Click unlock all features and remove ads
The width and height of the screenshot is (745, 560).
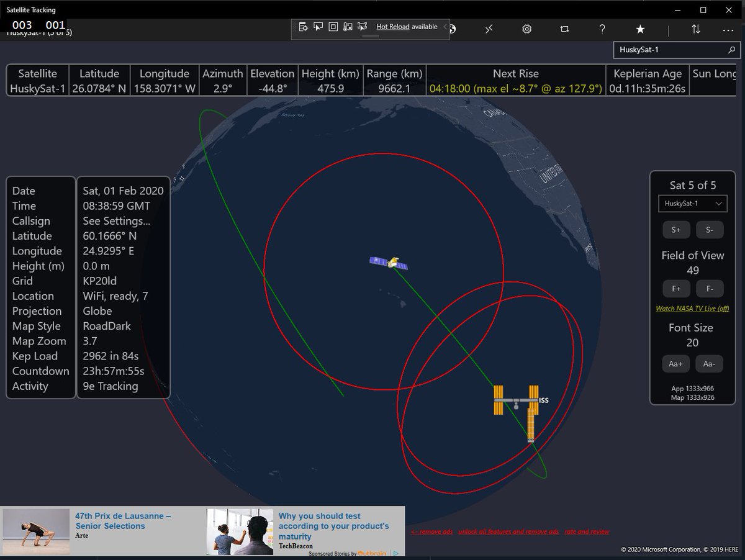tap(508, 532)
